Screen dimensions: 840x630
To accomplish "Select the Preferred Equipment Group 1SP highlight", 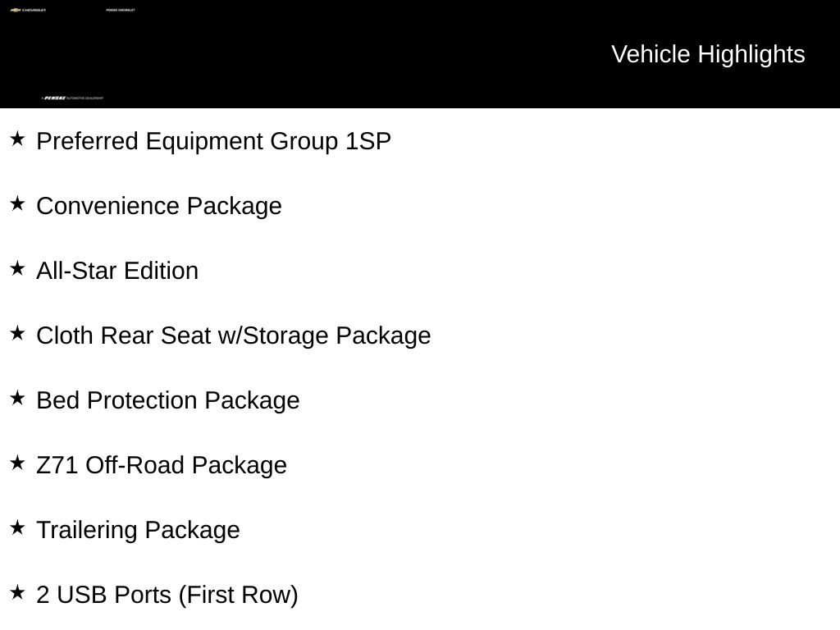I will [214, 142].
